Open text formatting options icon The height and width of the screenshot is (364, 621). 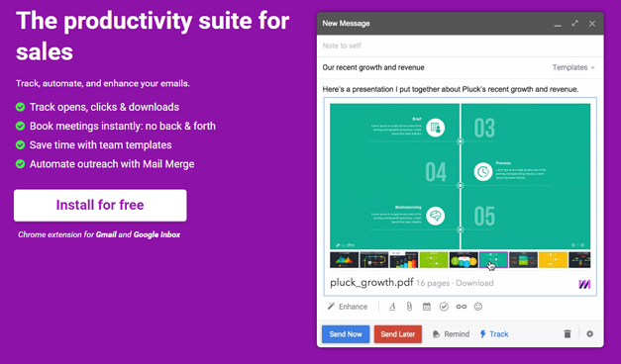point(392,307)
